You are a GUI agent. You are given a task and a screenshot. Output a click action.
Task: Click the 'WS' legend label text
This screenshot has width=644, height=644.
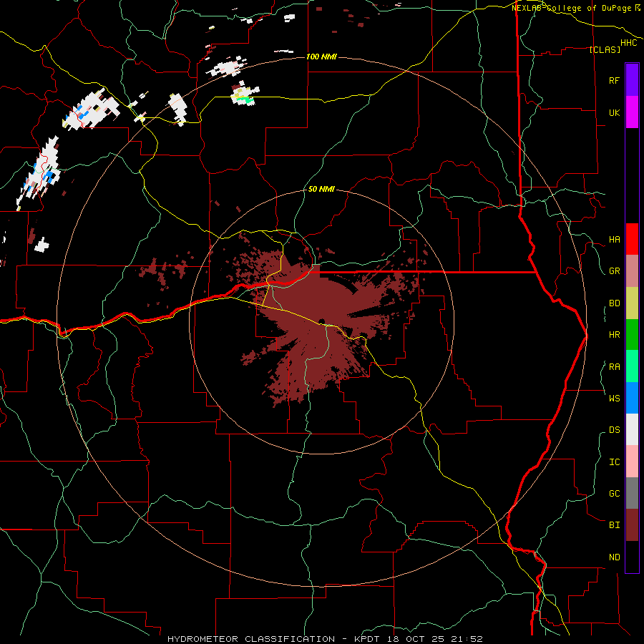[x=614, y=398]
